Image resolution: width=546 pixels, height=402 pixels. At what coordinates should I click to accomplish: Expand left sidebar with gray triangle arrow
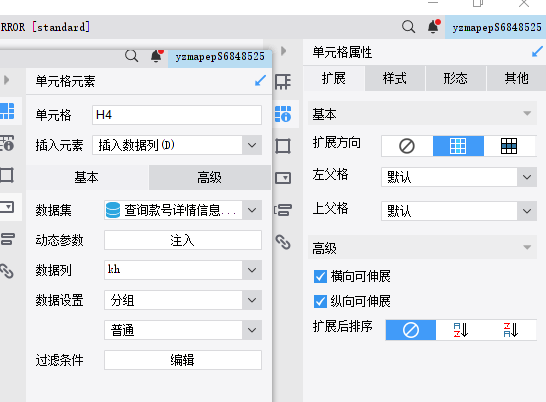pyautogui.click(x=6, y=80)
